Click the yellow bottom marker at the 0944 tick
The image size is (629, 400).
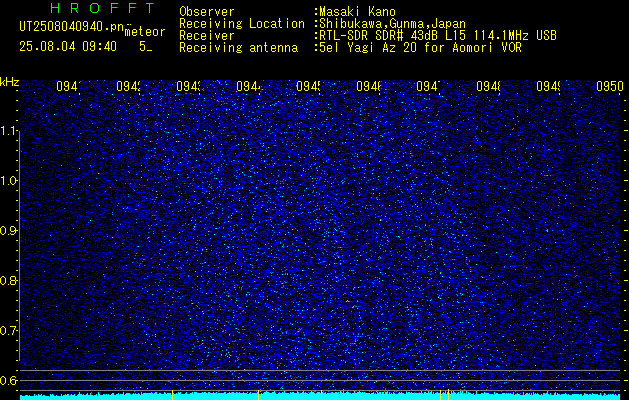258,395
